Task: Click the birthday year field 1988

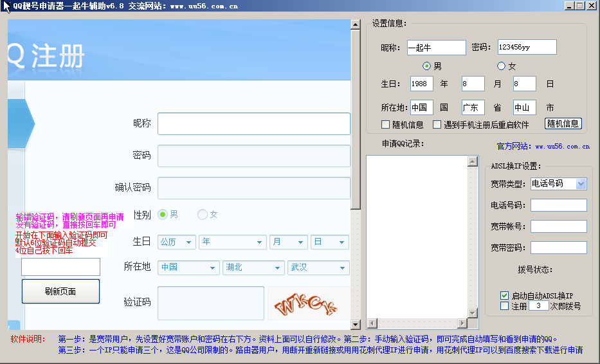Action: point(422,84)
